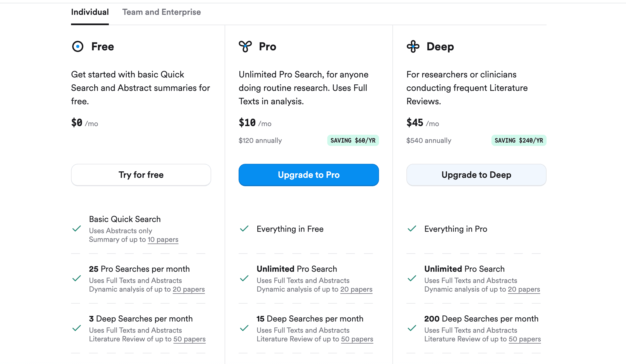
Task: Click the checkmark beside Everything in Pro
Action: (x=411, y=229)
